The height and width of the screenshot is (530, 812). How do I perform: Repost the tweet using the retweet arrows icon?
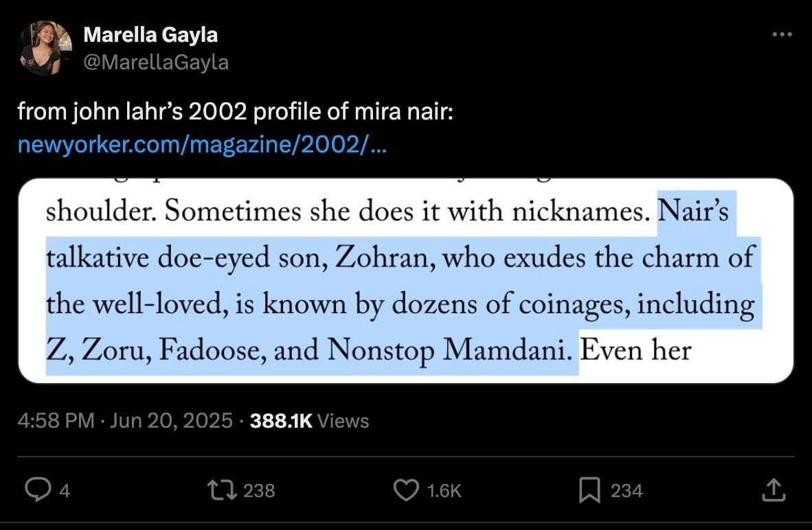pos(221,489)
